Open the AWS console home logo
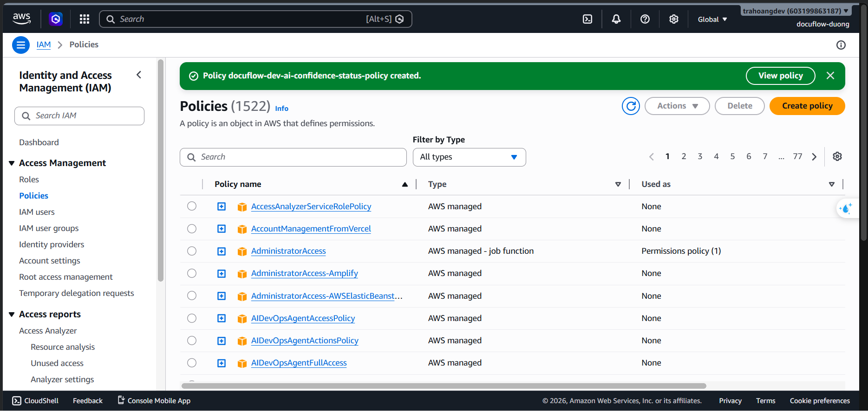The height and width of the screenshot is (411, 868). click(22, 19)
